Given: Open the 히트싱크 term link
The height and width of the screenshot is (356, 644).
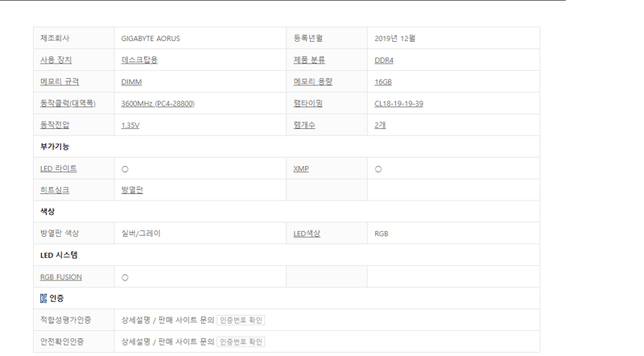Looking at the screenshot, I should pos(55,190).
